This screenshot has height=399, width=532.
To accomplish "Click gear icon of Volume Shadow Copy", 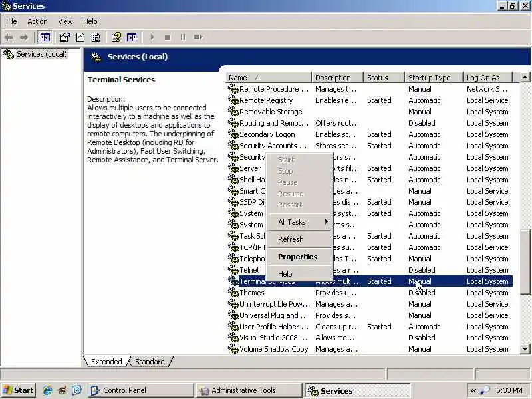I will point(233,348).
